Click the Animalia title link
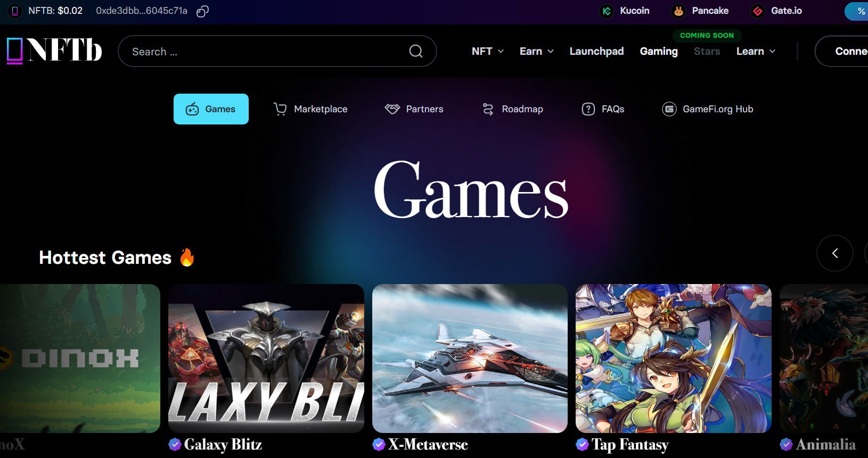Image resolution: width=868 pixels, height=458 pixels. pyautogui.click(x=826, y=445)
